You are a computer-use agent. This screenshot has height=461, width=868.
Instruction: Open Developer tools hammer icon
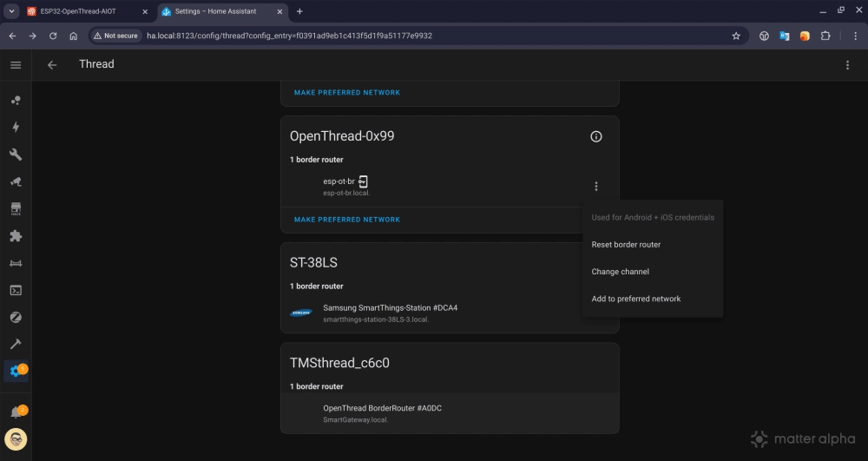click(16, 344)
